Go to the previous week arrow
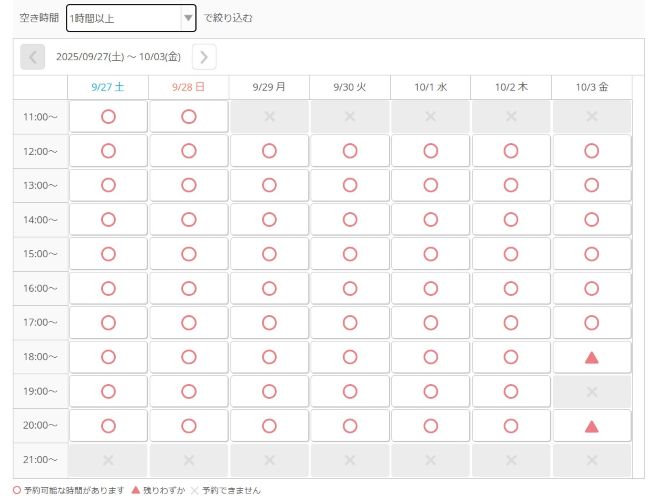The image size is (650, 500). 33,57
